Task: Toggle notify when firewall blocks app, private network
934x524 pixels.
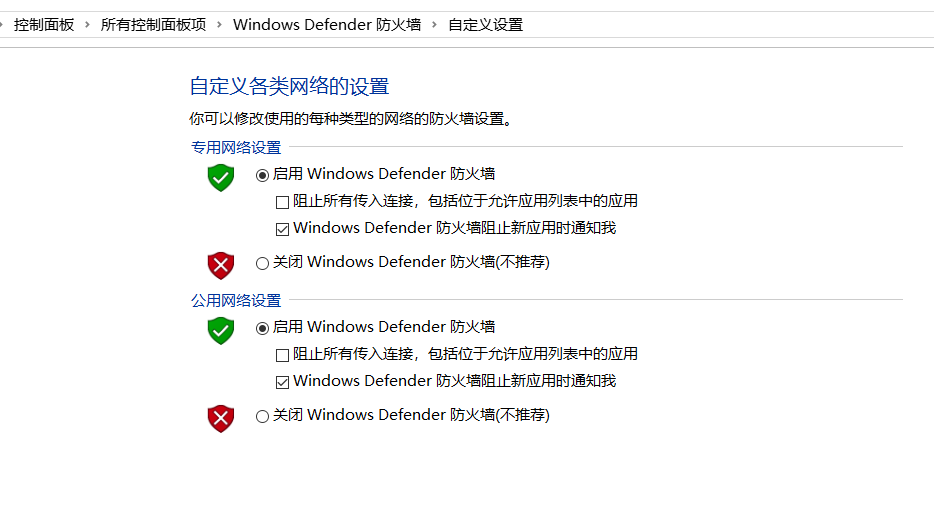Action: coord(282,229)
